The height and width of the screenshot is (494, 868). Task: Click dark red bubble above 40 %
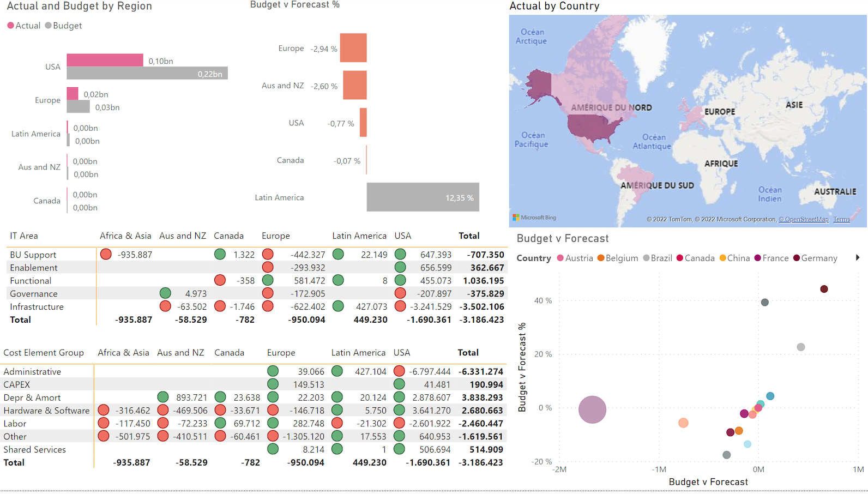(824, 289)
